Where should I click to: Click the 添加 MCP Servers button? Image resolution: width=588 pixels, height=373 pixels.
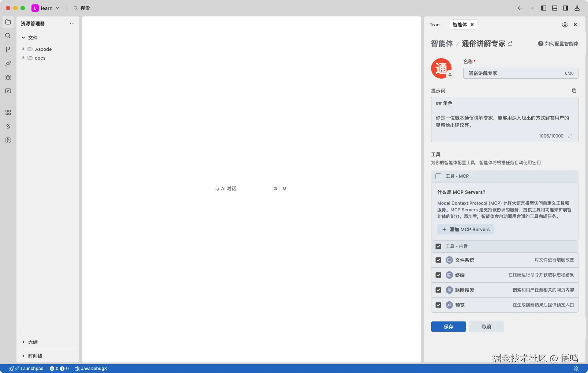click(465, 229)
